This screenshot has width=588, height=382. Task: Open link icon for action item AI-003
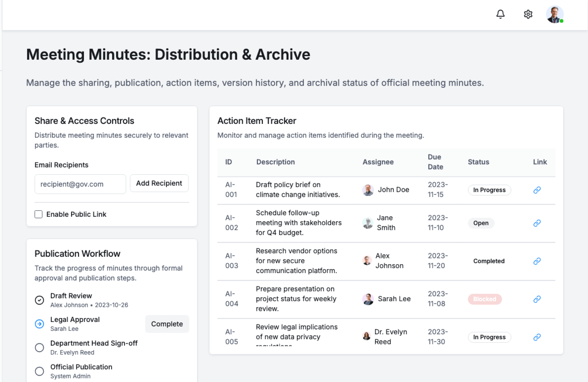[x=537, y=261]
